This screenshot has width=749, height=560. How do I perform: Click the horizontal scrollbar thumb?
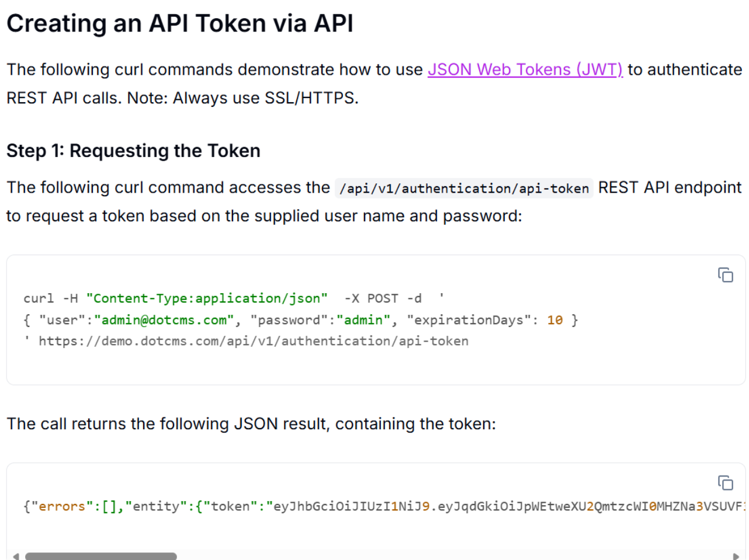coord(100,556)
